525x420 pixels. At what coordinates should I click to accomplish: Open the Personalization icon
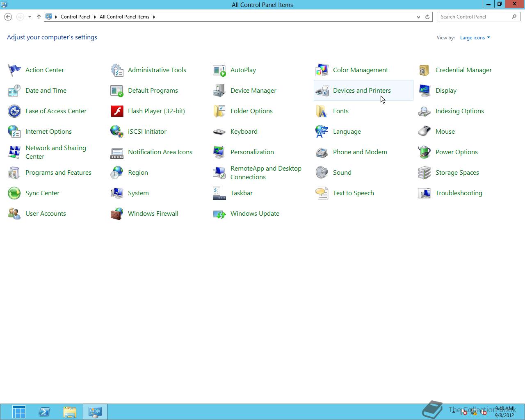219,152
